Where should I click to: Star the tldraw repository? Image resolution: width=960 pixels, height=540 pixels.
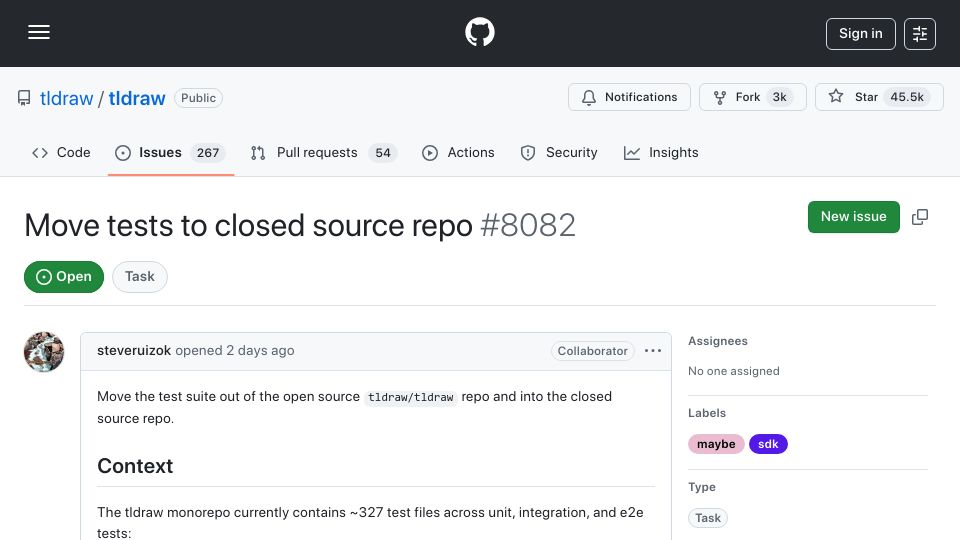tap(879, 97)
